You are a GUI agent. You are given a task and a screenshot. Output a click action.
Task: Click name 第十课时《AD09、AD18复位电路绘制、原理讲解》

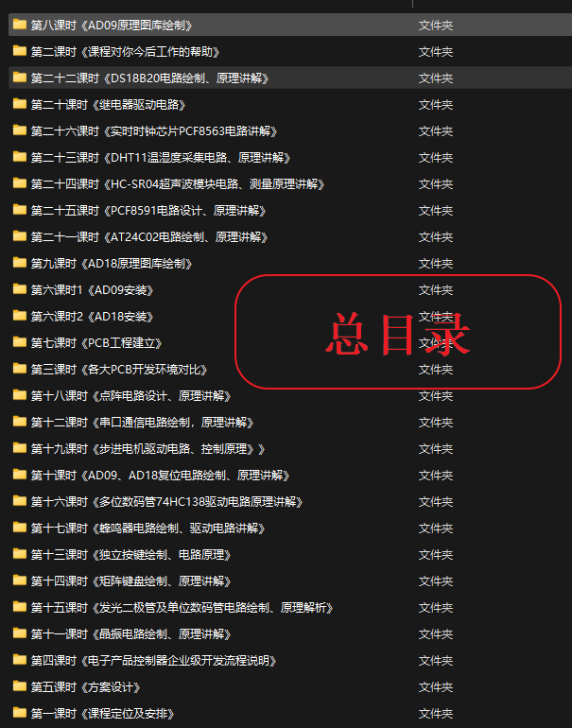click(160, 475)
